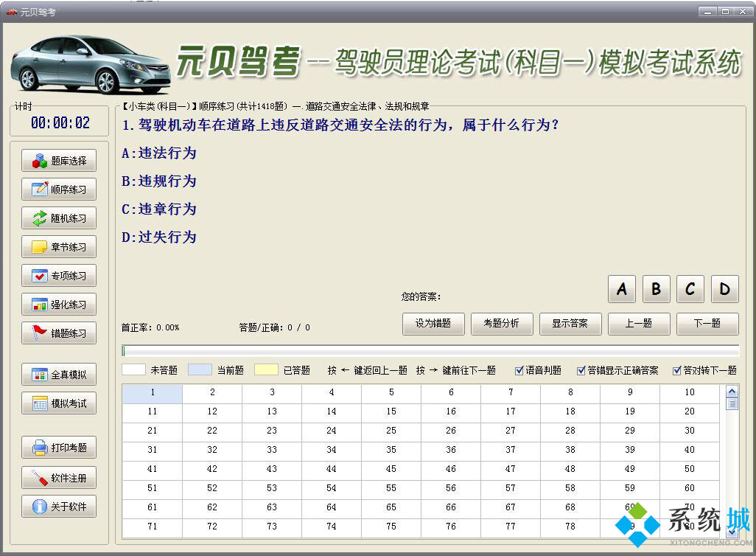Choose answer button B
756x556 pixels.
point(657,289)
